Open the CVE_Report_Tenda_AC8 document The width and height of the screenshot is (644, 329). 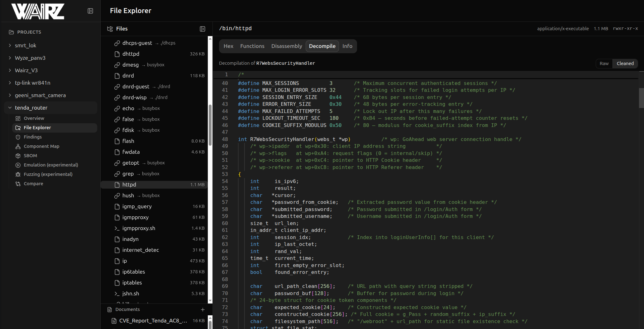tap(153, 321)
